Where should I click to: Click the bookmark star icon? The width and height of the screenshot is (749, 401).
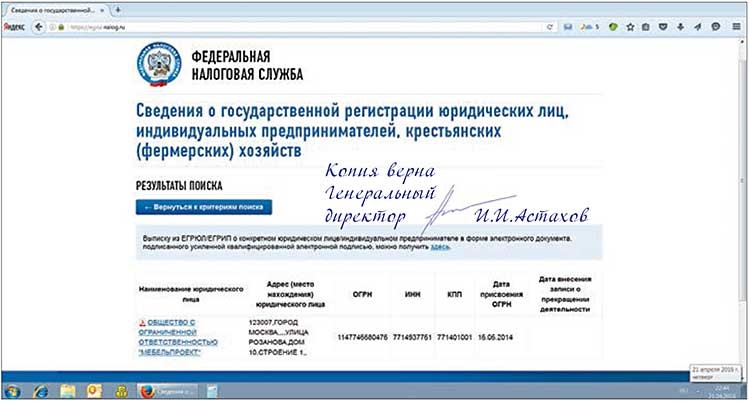click(x=630, y=27)
